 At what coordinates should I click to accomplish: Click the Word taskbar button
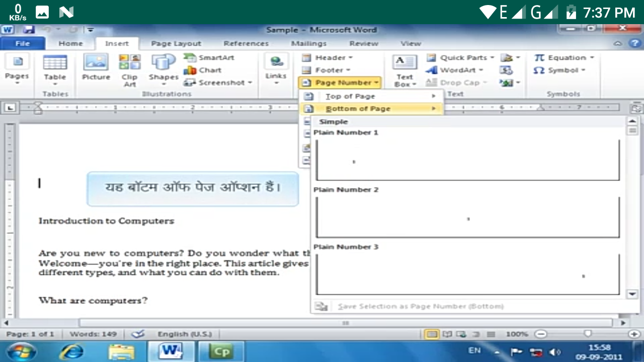171,351
